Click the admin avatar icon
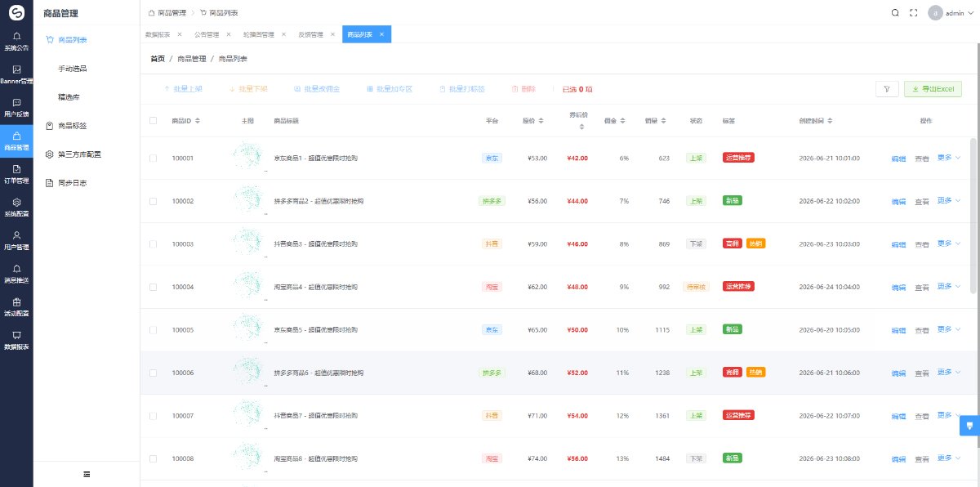The image size is (980, 487). [x=936, y=13]
